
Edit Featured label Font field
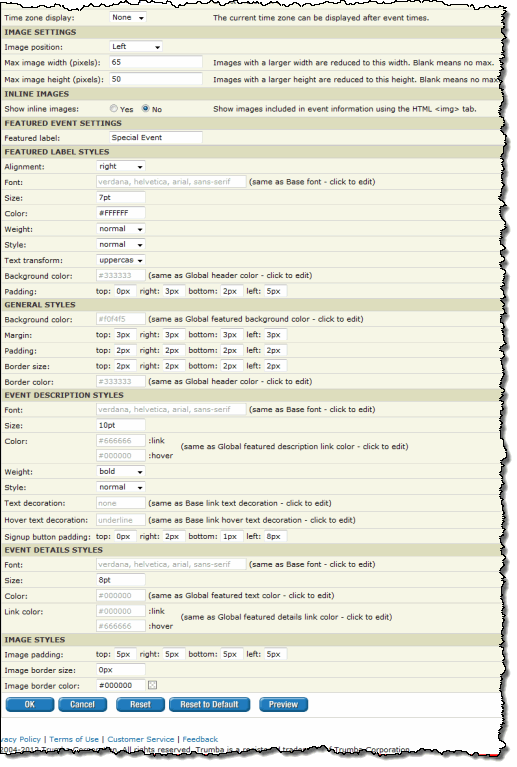(x=171, y=182)
